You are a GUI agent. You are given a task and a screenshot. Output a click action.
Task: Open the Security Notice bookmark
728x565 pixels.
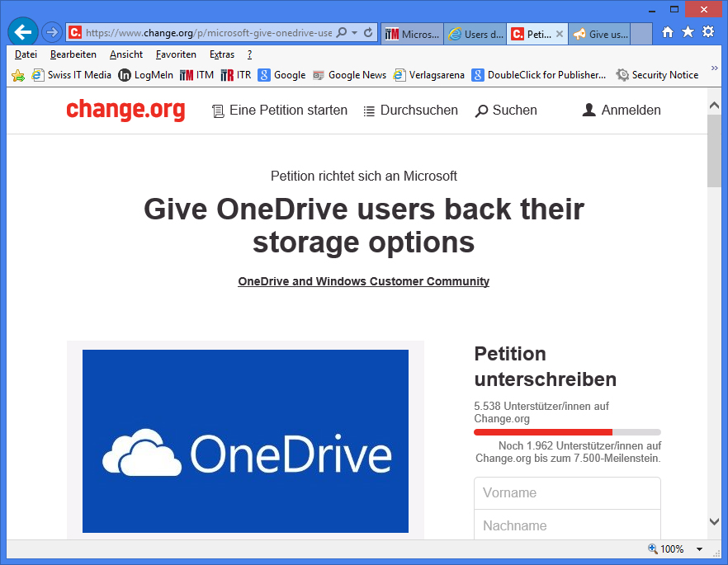point(657,75)
